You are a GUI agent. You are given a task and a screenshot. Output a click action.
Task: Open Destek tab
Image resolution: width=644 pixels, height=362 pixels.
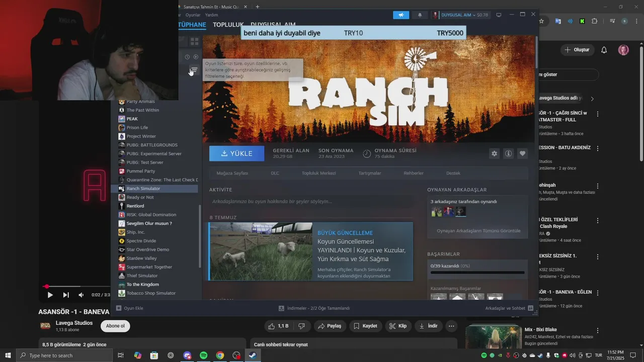tap(453, 173)
